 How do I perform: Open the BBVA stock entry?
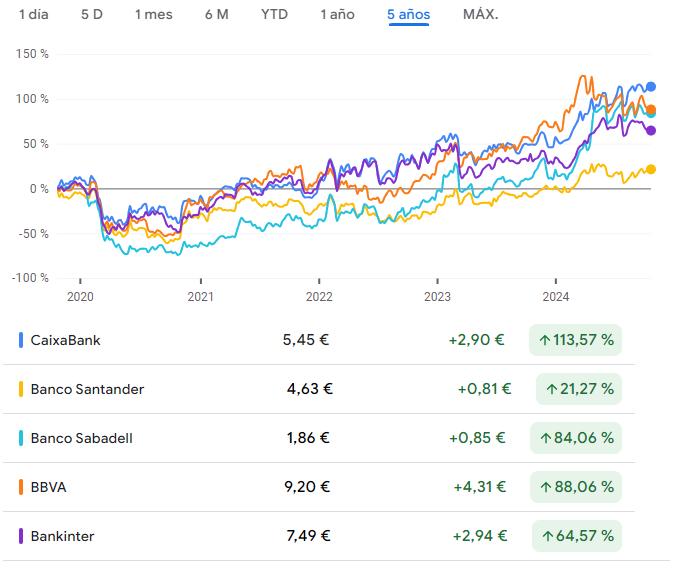(x=49, y=487)
